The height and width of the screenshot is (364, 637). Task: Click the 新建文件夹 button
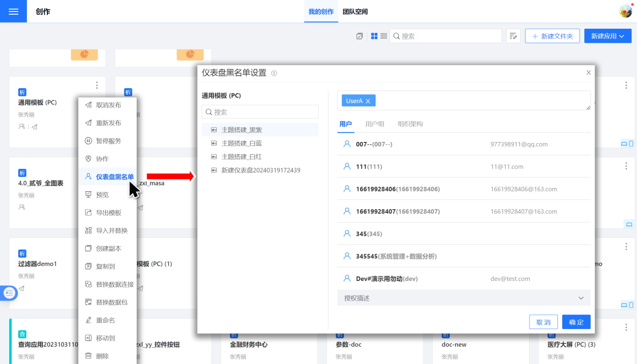point(552,36)
